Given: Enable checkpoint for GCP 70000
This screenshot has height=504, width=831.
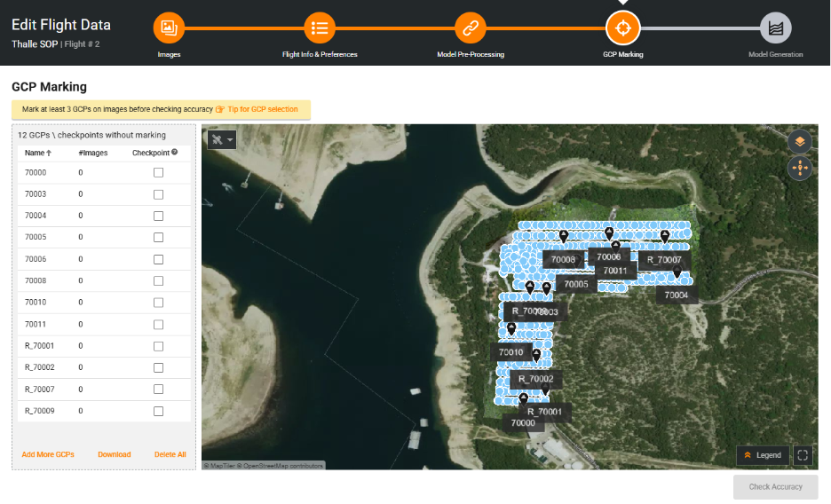Looking at the screenshot, I should 158,173.
